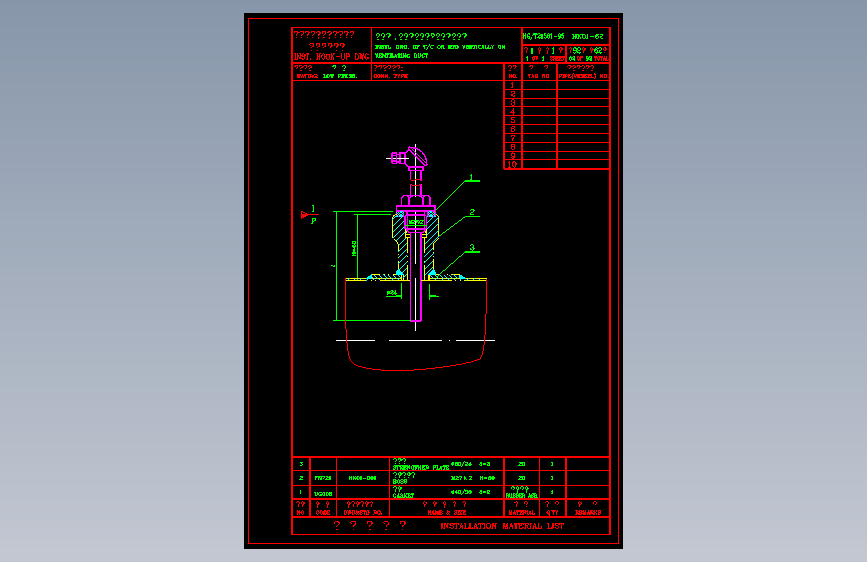Viewport: 867px width, 562px height.
Task: Click the INST. HOOK-UP DWG title text
Action: 331,57
